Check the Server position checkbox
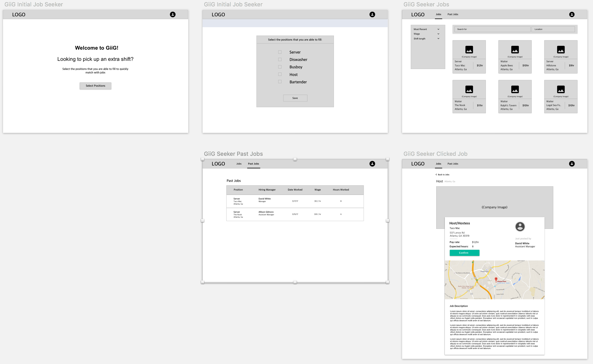Viewport: 593px width, 364px height. [280, 52]
